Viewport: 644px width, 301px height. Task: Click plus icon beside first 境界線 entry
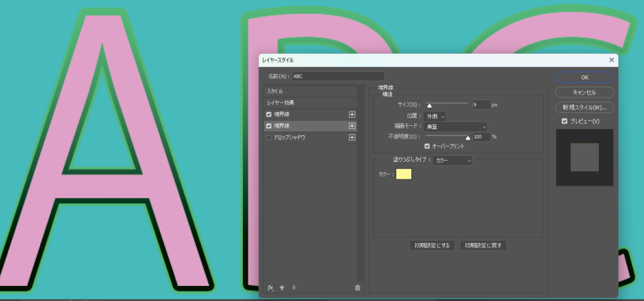[x=352, y=115]
